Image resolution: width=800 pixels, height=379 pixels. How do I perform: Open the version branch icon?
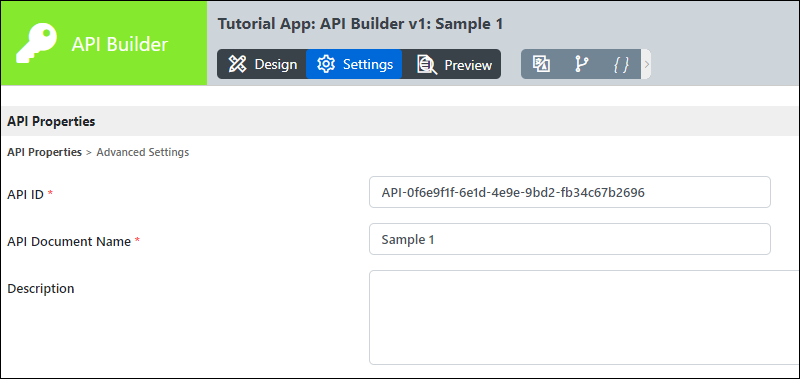pos(581,64)
